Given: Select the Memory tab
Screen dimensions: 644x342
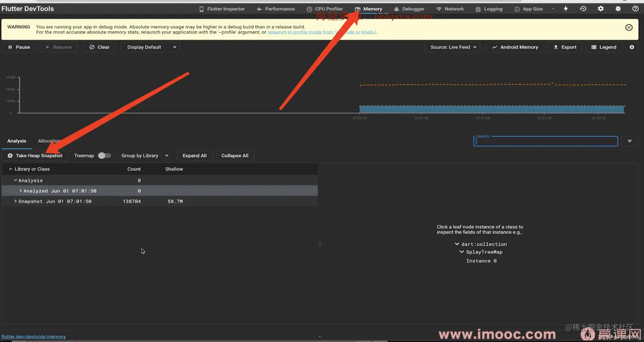Looking at the screenshot, I should [368, 9].
